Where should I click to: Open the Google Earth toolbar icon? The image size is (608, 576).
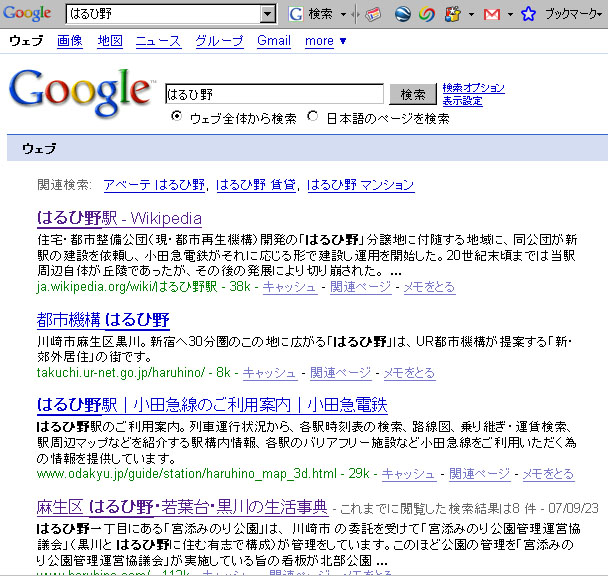(x=402, y=14)
